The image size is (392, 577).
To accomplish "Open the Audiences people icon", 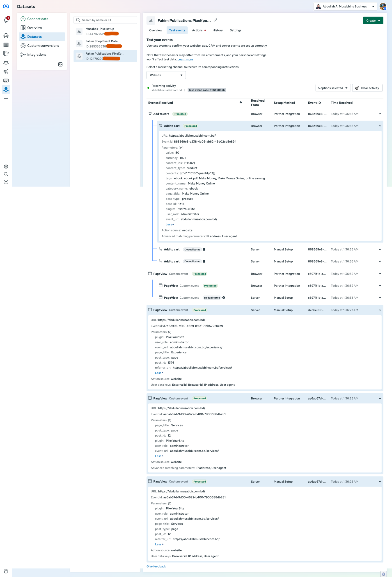I will click(x=6, y=63).
